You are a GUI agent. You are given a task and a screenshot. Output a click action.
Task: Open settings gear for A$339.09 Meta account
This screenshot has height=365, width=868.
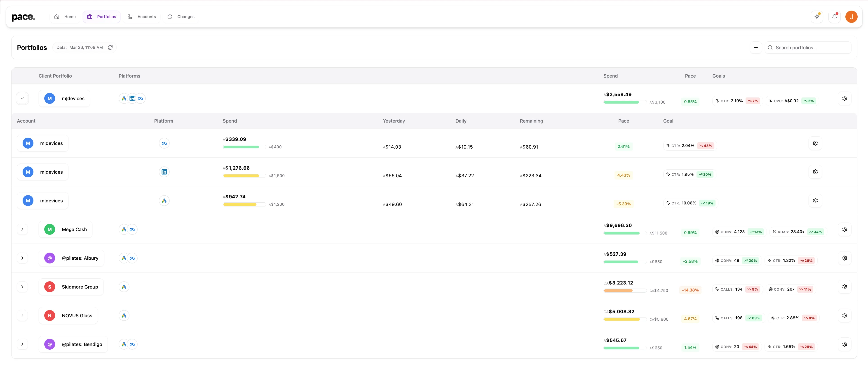pyautogui.click(x=815, y=143)
